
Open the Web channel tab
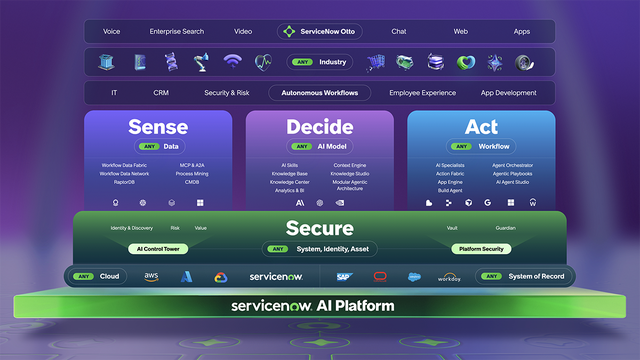tap(460, 31)
